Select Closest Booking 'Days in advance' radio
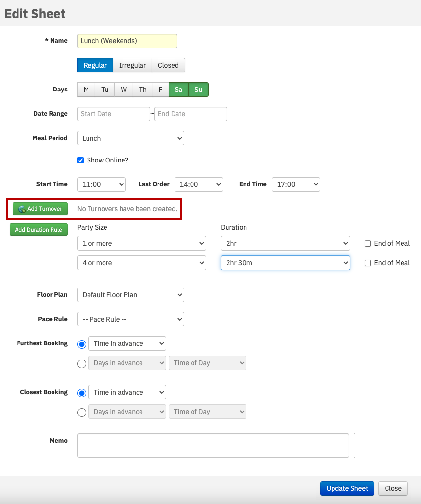421x504 pixels. (x=82, y=412)
